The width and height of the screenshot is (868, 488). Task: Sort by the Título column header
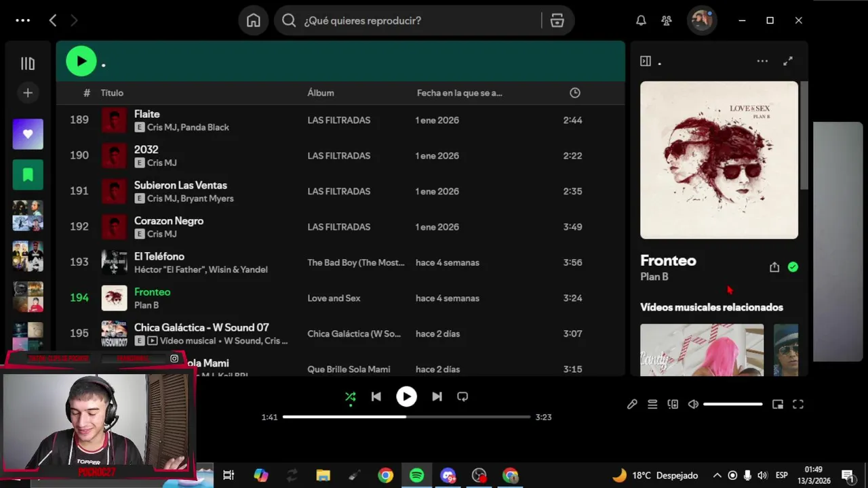pos(112,93)
